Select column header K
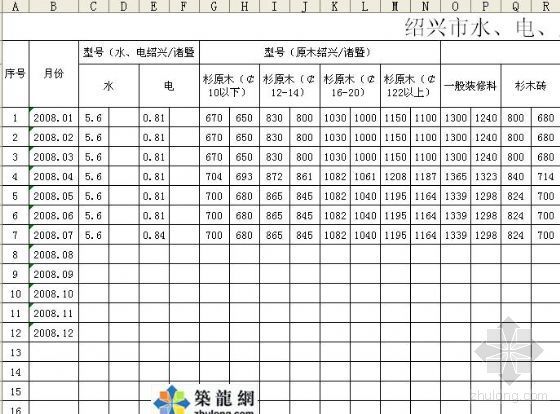Viewport: 560px width, 414px height. (335, 6)
